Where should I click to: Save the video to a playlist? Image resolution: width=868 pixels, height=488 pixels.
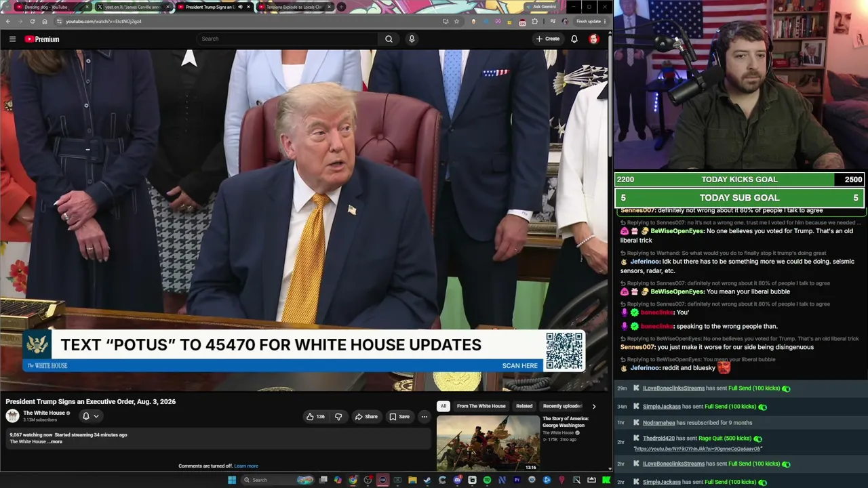(399, 417)
